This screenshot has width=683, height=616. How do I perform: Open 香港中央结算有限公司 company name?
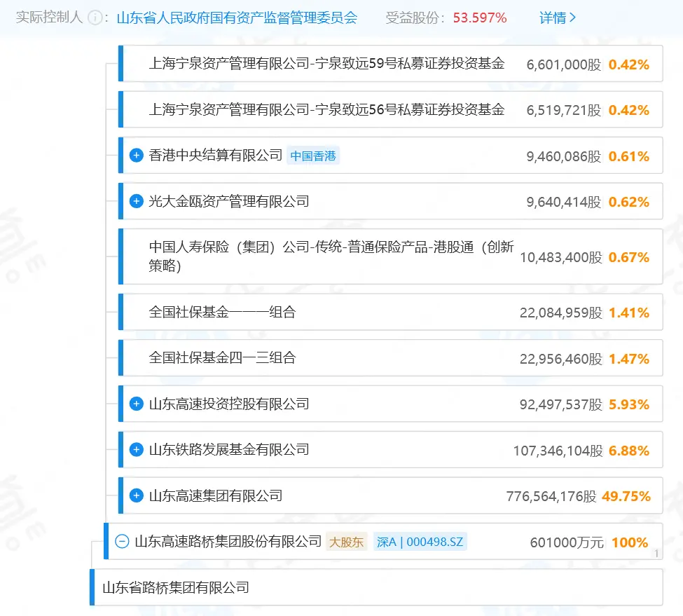point(216,155)
